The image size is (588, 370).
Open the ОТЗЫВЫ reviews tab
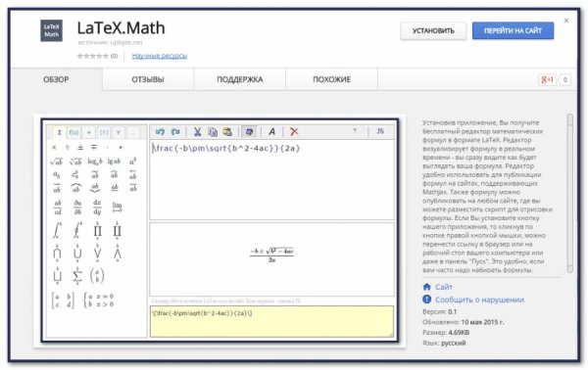click(148, 79)
